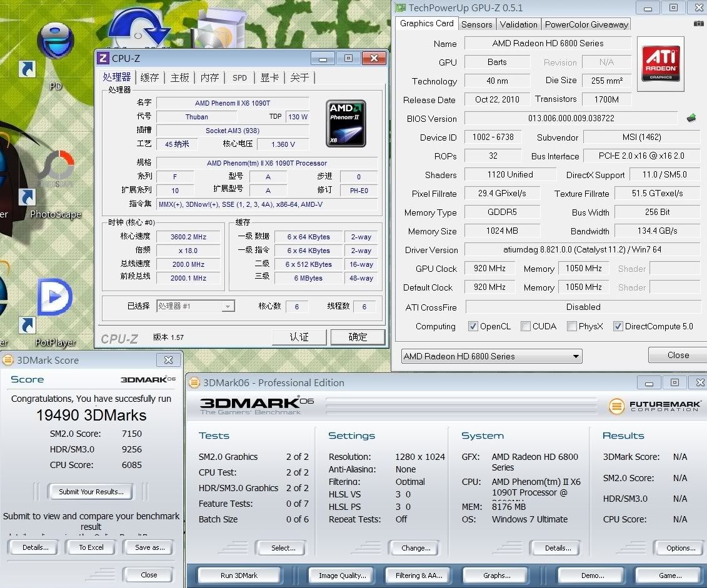Click the 确定 button in CPU-Z
This screenshot has width=707, height=588.
pyautogui.click(x=358, y=337)
